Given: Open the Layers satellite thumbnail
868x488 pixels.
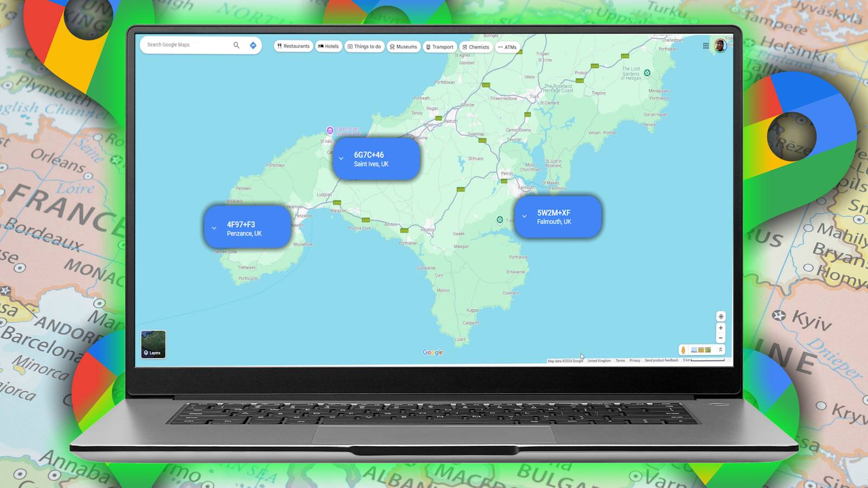Looking at the screenshot, I should point(154,344).
